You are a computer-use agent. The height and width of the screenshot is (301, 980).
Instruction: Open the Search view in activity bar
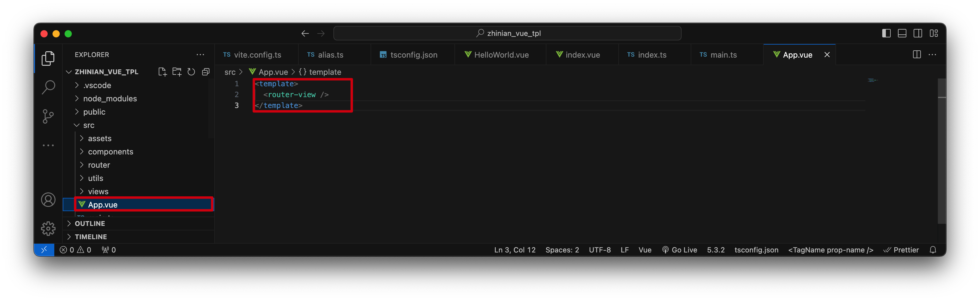click(x=48, y=87)
